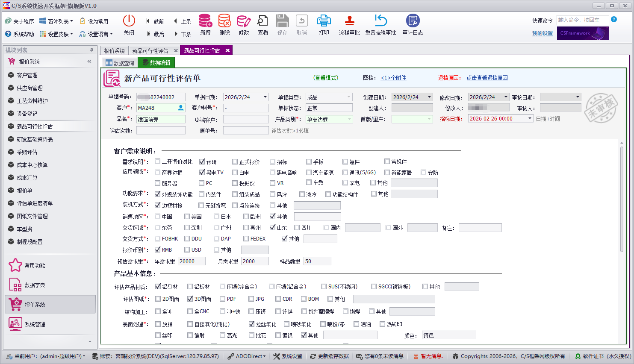Uncheck the 拉丝氧化 checkbox
Screen dimensions: 634x364
(252, 324)
